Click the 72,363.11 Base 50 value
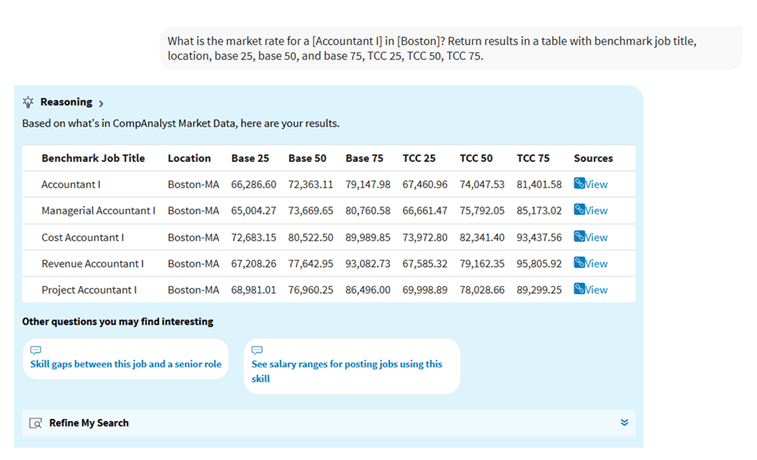Viewport: 757px width, 460px height. [310, 184]
